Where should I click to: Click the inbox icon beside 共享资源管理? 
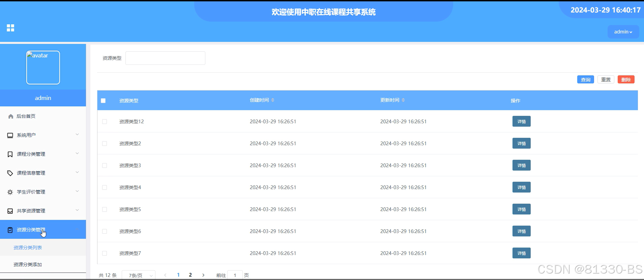coord(10,211)
